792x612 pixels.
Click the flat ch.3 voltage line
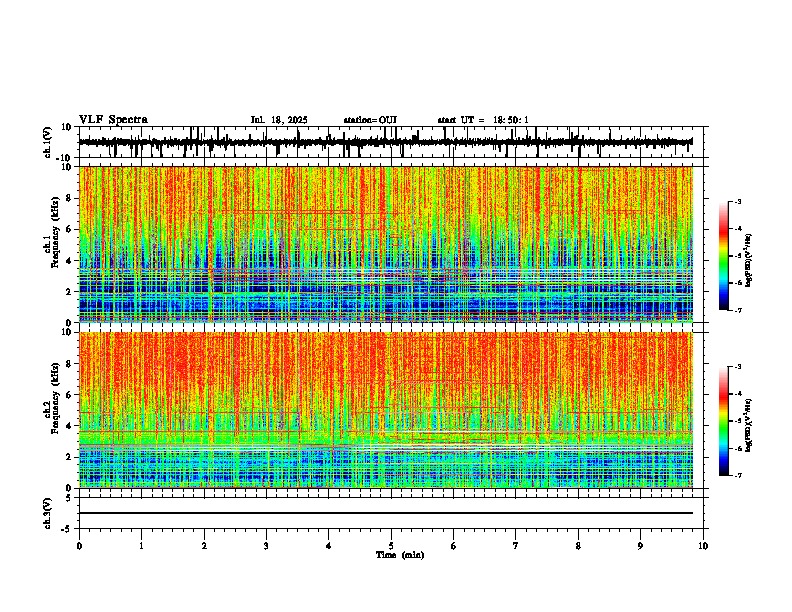(x=386, y=513)
